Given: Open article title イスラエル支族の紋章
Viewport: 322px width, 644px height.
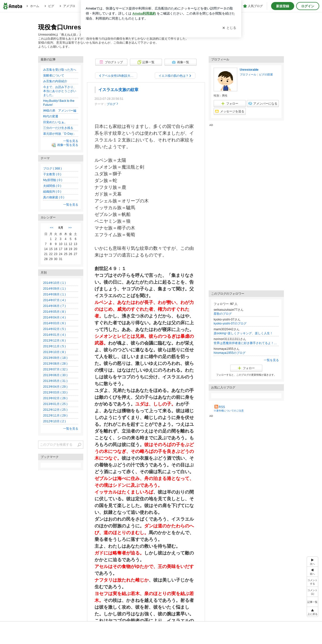Looking at the screenshot, I should [118, 90].
